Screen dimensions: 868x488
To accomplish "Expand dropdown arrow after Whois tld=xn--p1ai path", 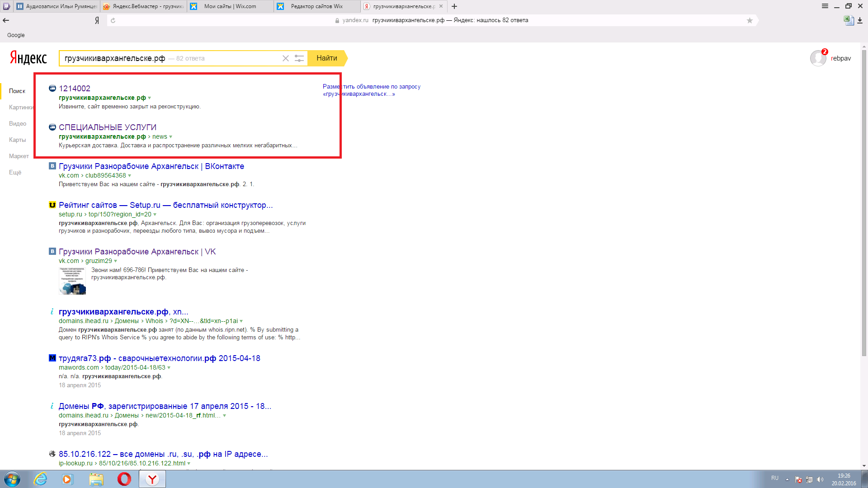I will click(241, 321).
